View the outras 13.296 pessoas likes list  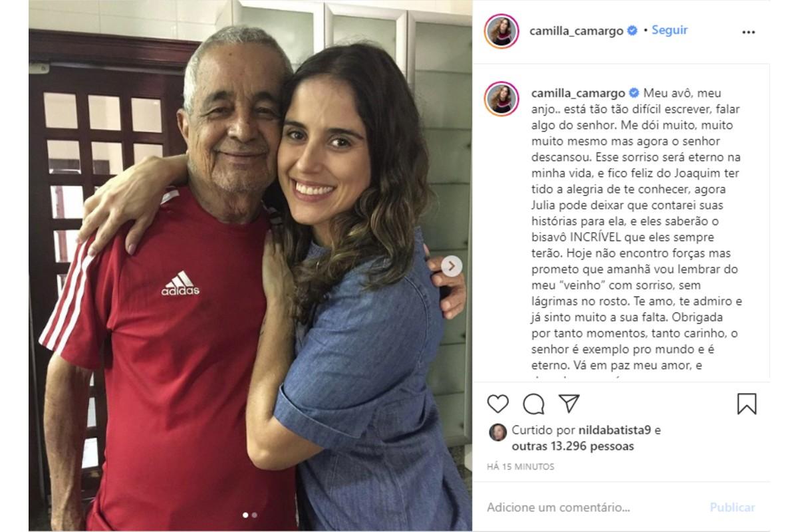point(573,446)
